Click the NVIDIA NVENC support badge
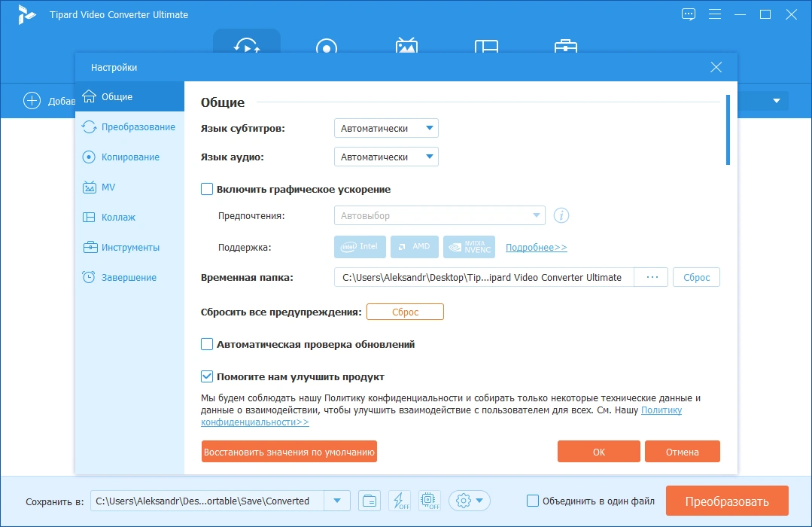This screenshot has width=812, height=527. coord(469,247)
